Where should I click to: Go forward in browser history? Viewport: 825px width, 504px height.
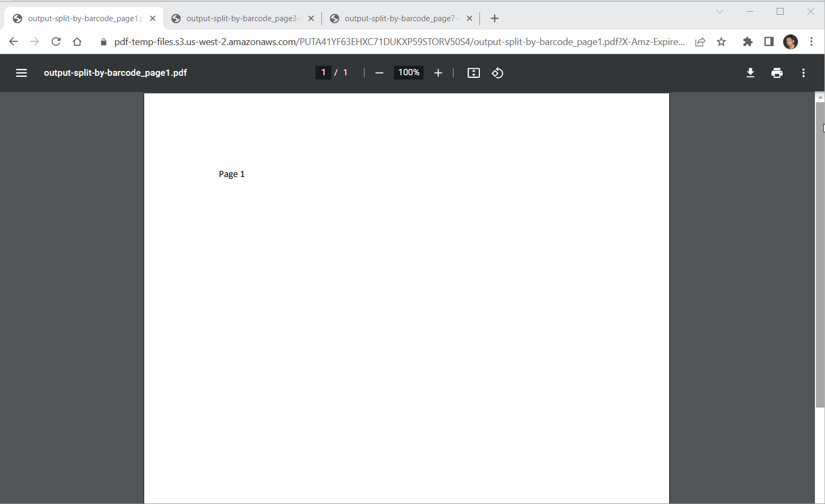click(34, 42)
